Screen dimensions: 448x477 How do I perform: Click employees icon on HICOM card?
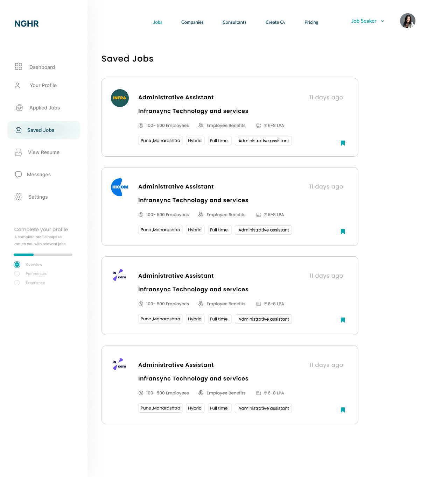141,214
